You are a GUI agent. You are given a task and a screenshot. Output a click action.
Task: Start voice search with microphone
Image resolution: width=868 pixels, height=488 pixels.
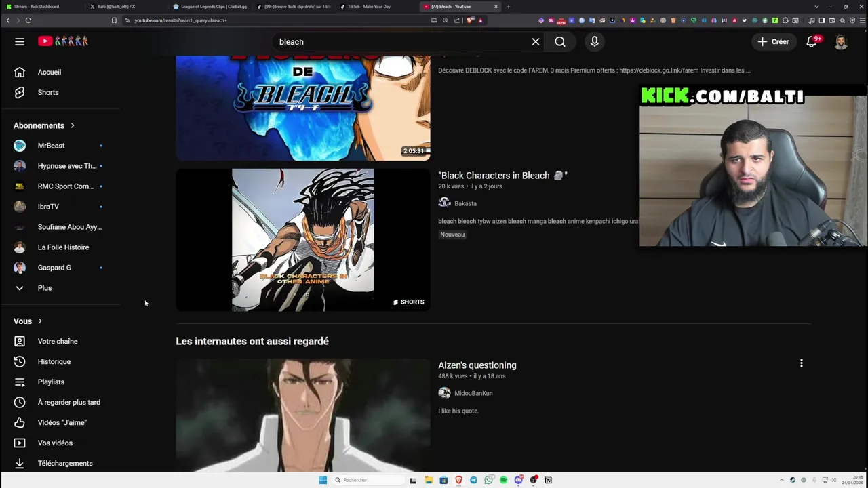(595, 41)
